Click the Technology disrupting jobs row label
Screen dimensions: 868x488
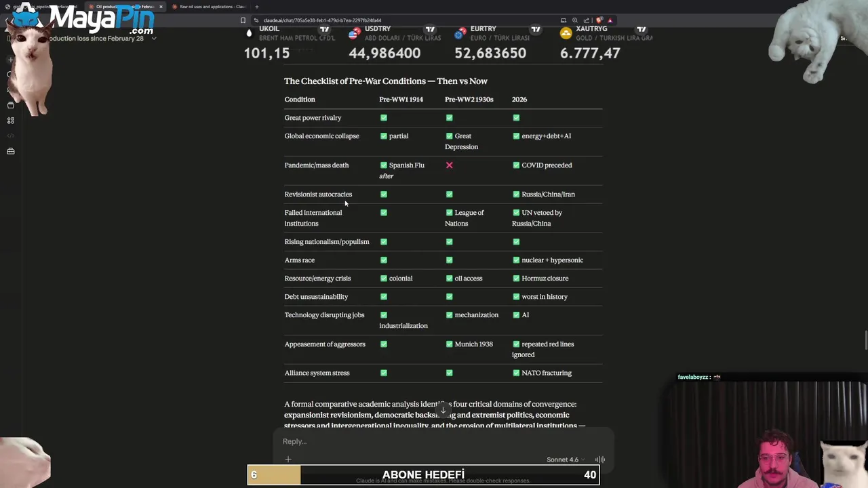click(324, 315)
